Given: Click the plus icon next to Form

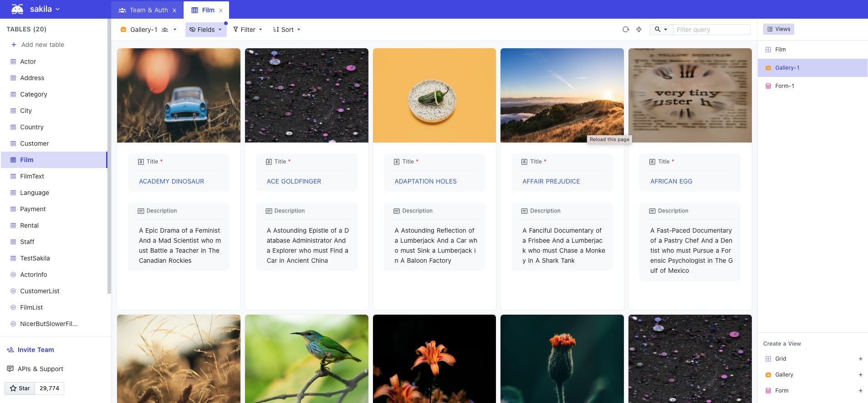Looking at the screenshot, I should pyautogui.click(x=860, y=391).
